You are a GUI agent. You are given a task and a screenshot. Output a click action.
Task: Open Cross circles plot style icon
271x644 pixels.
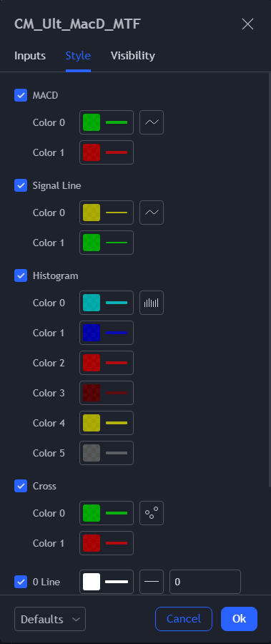[152, 513]
